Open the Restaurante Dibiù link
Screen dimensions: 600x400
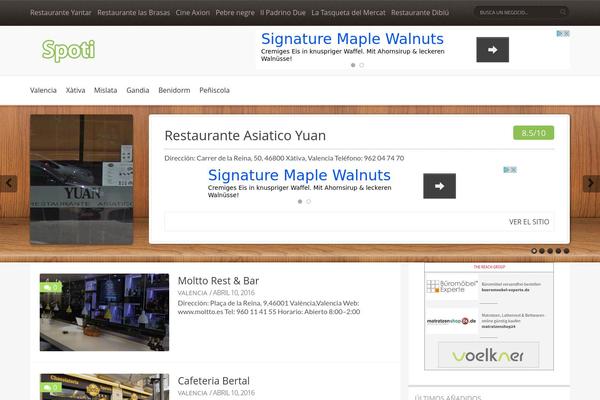[x=420, y=13]
